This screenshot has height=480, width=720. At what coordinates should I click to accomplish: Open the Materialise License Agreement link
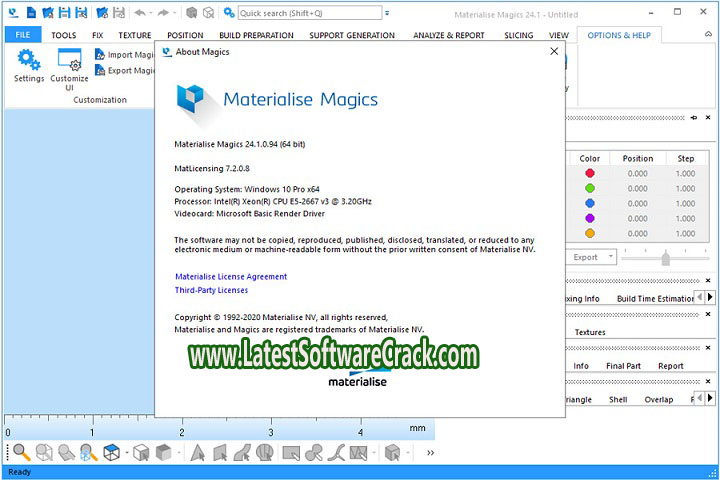231,277
